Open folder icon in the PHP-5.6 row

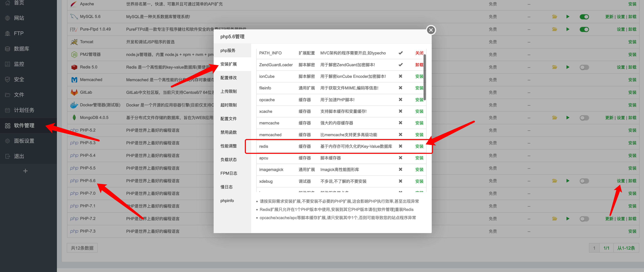(x=554, y=181)
